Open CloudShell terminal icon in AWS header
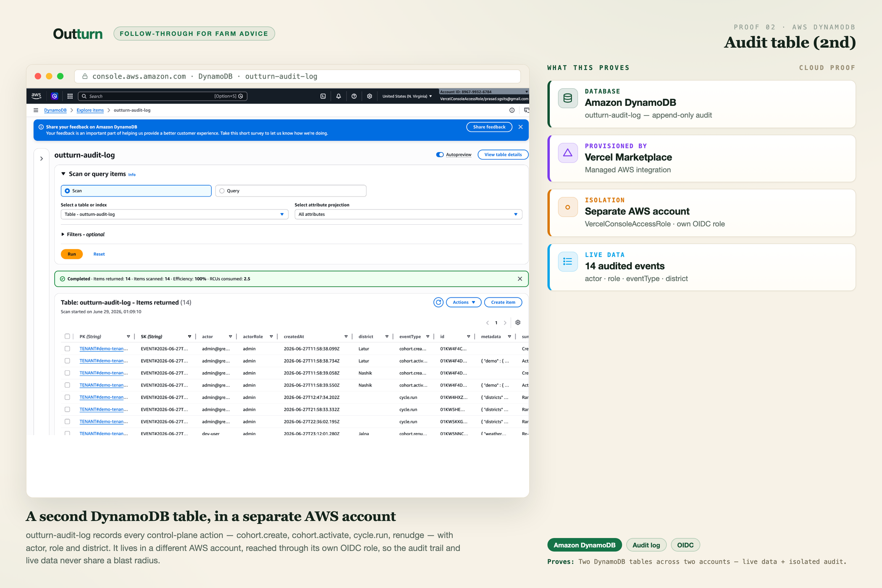The width and height of the screenshot is (882, 588). pos(323,96)
